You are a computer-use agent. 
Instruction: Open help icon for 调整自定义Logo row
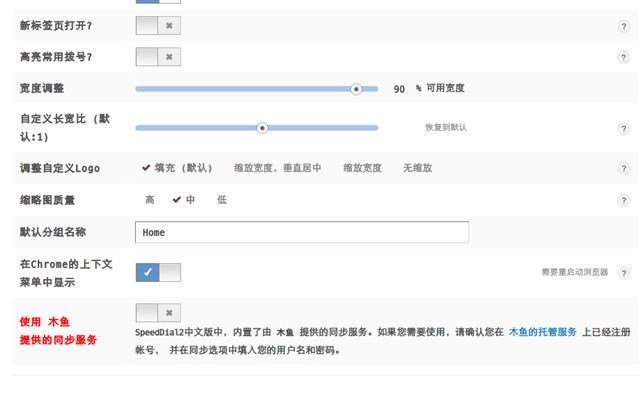[x=623, y=168]
